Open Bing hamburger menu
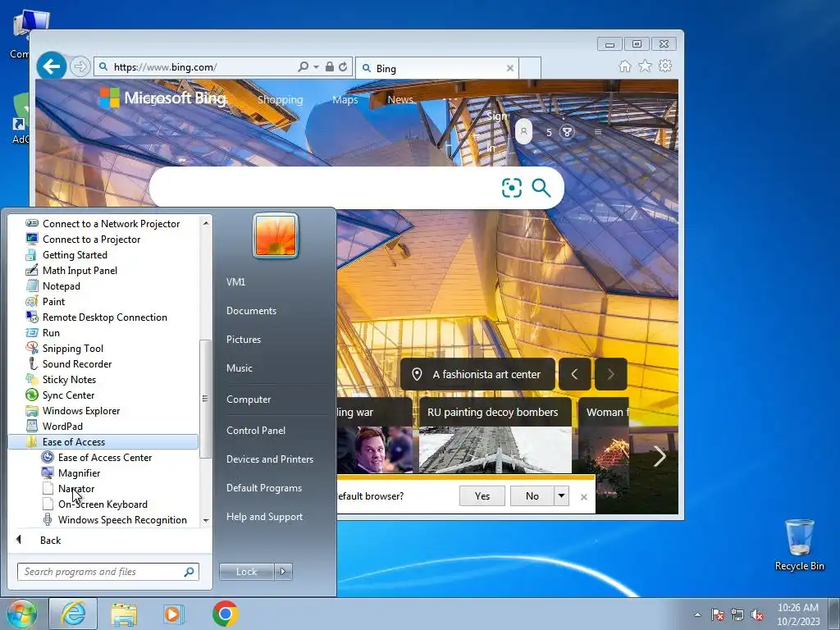Screen dimensions: 840x630 [598, 132]
